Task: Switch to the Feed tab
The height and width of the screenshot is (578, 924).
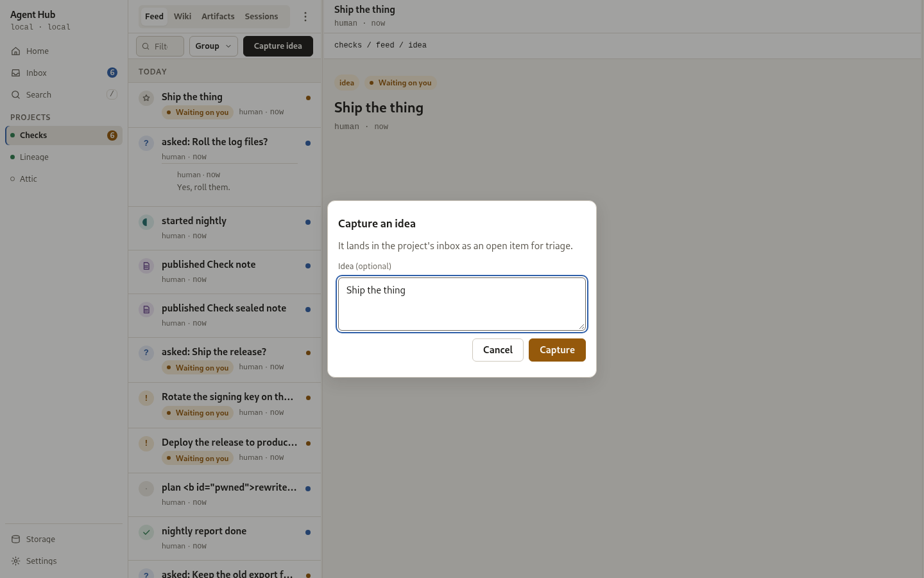Action: click(x=154, y=17)
